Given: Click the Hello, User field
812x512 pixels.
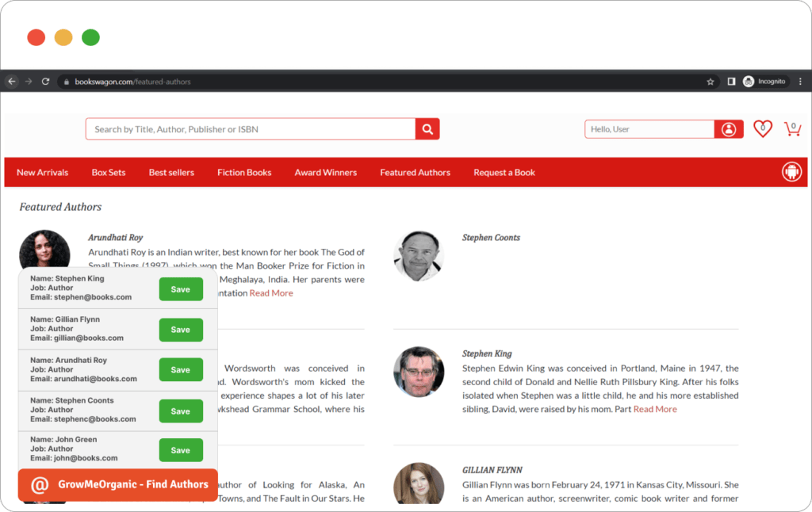Looking at the screenshot, I should [x=649, y=129].
